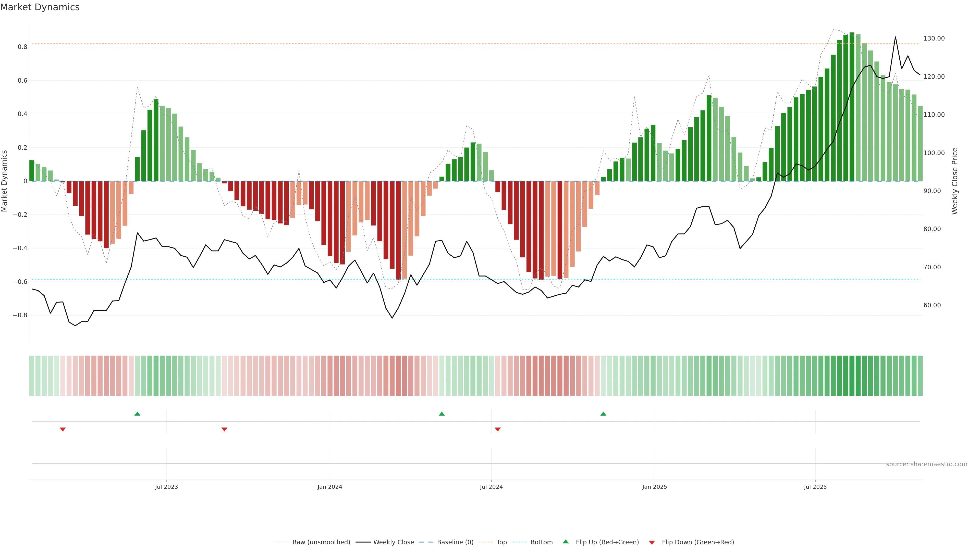
Task: Click the Weekly Close Price axis title
Action: pos(954,181)
